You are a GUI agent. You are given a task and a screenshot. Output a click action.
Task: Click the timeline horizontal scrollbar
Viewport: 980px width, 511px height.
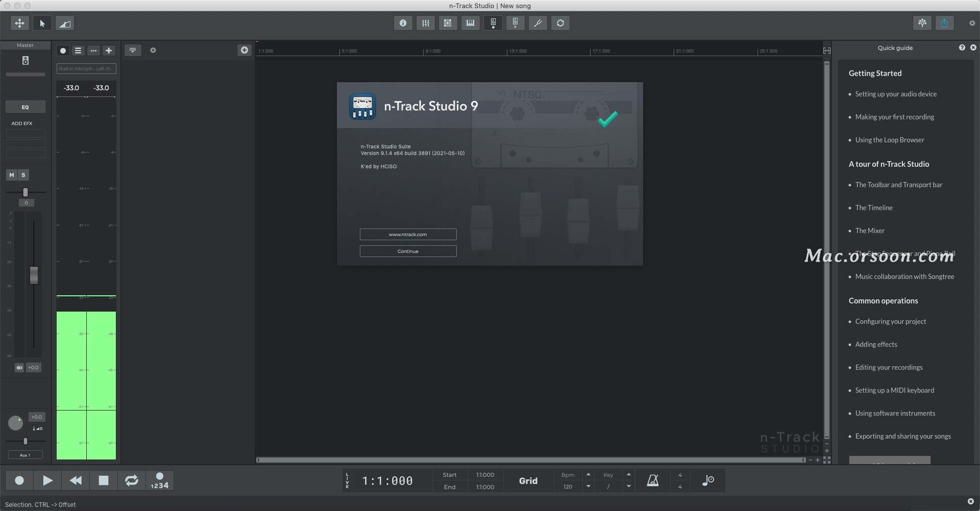coord(531,460)
